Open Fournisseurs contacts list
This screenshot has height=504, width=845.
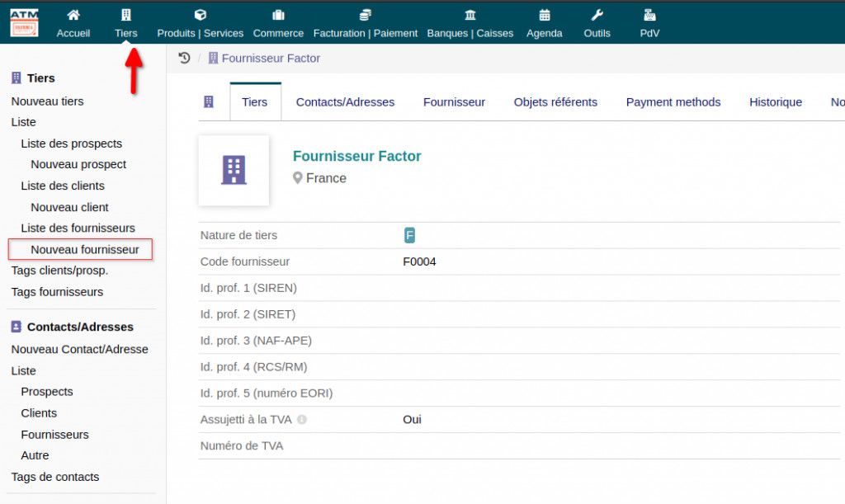tap(55, 435)
